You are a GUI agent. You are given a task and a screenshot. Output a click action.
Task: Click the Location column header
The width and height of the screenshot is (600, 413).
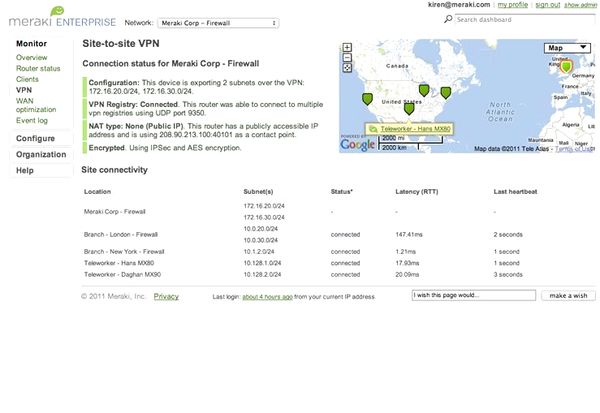(98, 191)
